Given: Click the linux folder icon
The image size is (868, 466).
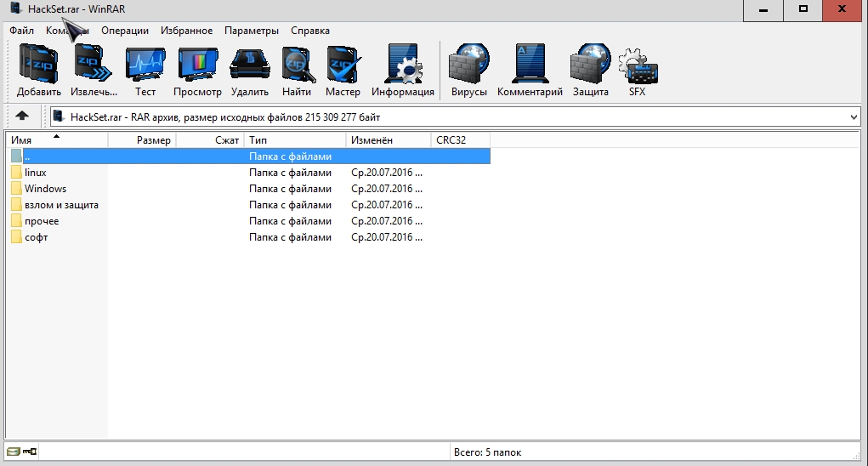Looking at the screenshot, I should [17, 173].
